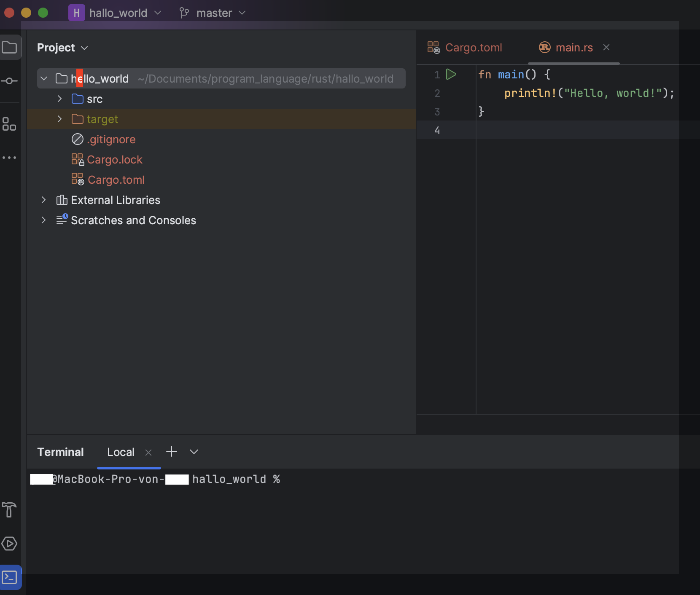Open the Build hammer tool window
Image resolution: width=700 pixels, height=595 pixels.
point(9,510)
